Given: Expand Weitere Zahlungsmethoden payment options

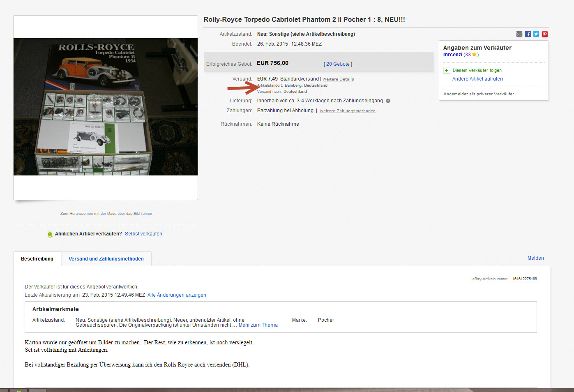Looking at the screenshot, I should [348, 111].
